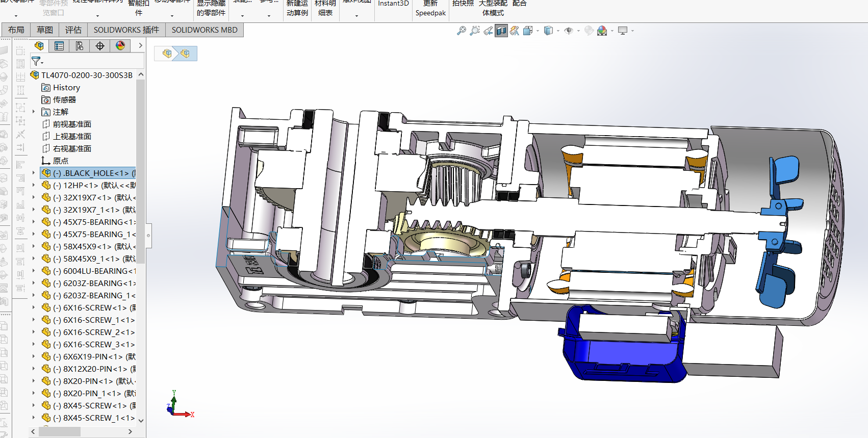
Task: Click the View Settings monitor icon
Action: (x=623, y=31)
